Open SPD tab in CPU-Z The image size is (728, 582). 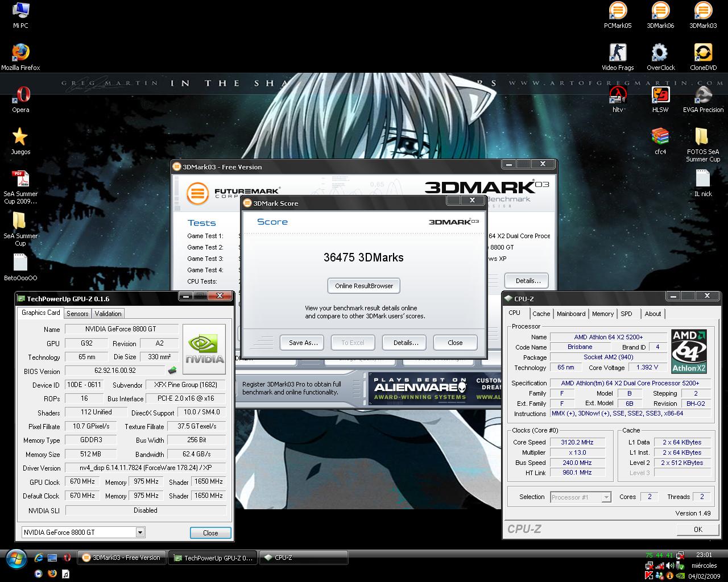click(626, 314)
